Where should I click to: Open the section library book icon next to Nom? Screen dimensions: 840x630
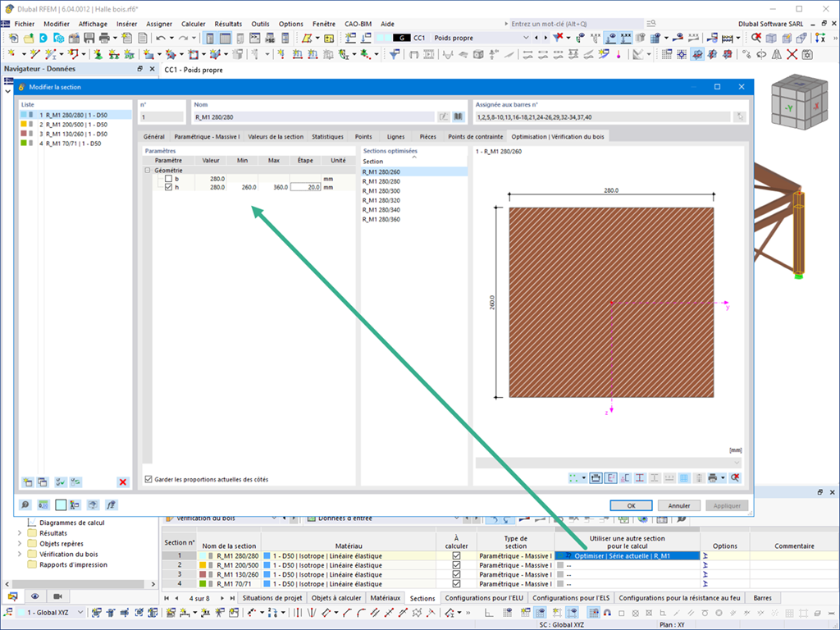pos(459,116)
